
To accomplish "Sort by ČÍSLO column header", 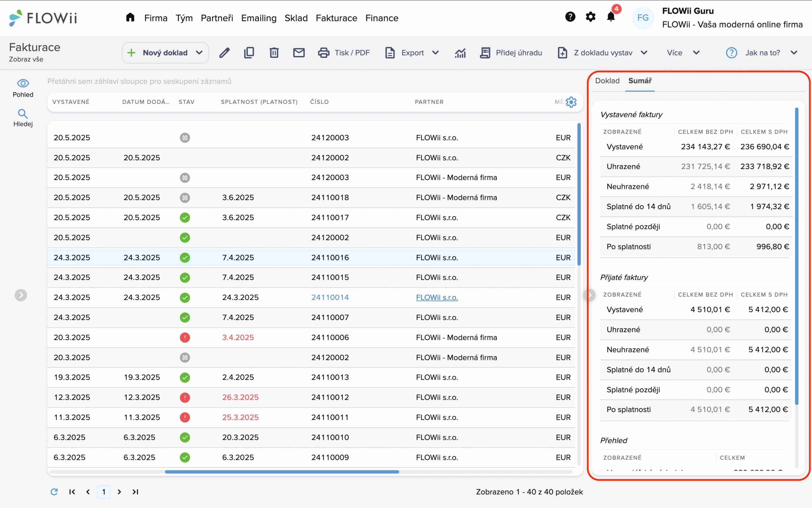I will [319, 102].
